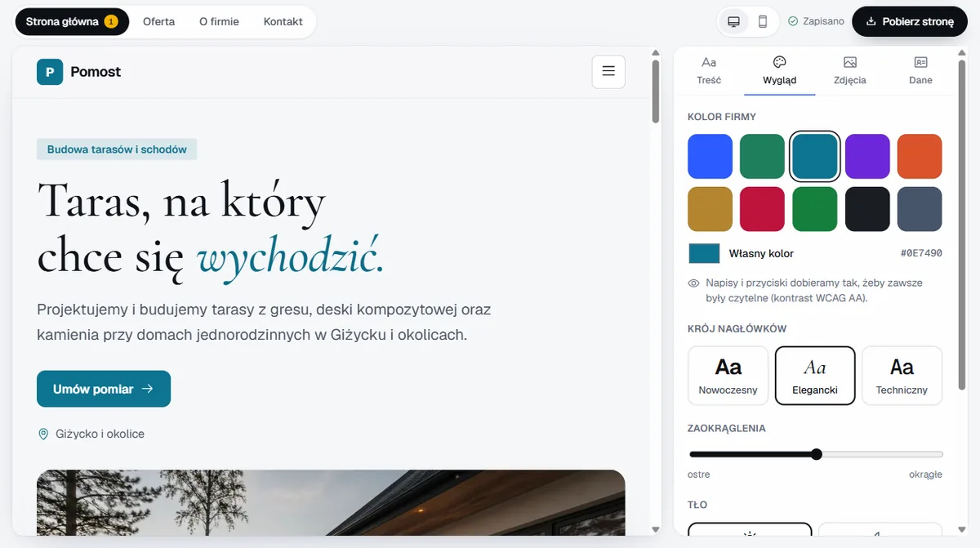980x548 pixels.
Task: Click the KOLOR FIRMY section heading
Action: (722, 117)
